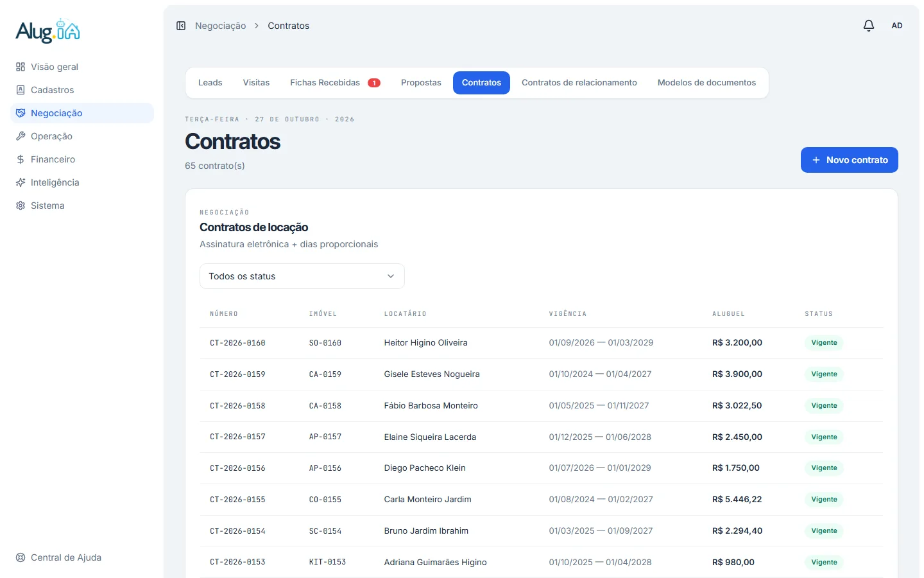Click tenant Gisele Esteves Nogueira
924x578 pixels.
click(432, 374)
